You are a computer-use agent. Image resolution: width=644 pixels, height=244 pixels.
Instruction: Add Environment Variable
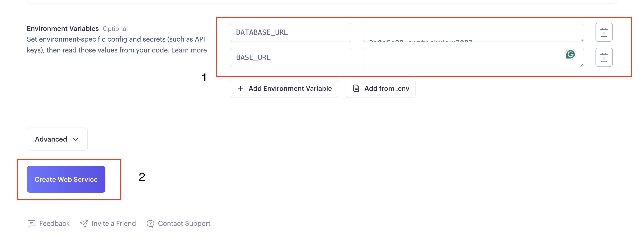click(x=284, y=88)
